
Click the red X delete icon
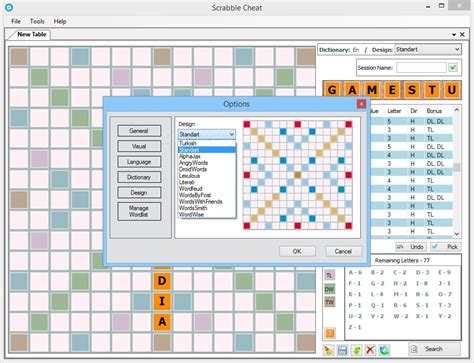(370, 350)
